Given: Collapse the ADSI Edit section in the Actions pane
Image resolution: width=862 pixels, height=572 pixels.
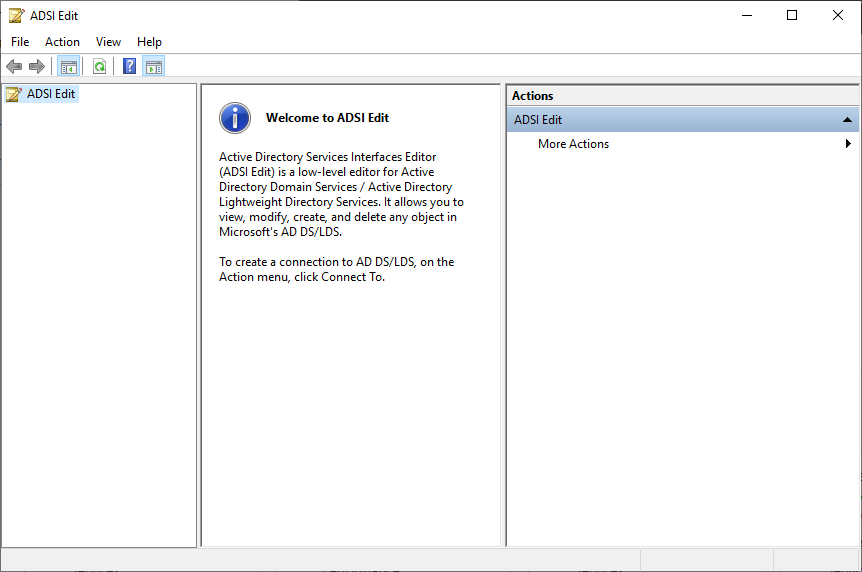Looking at the screenshot, I should click(847, 120).
